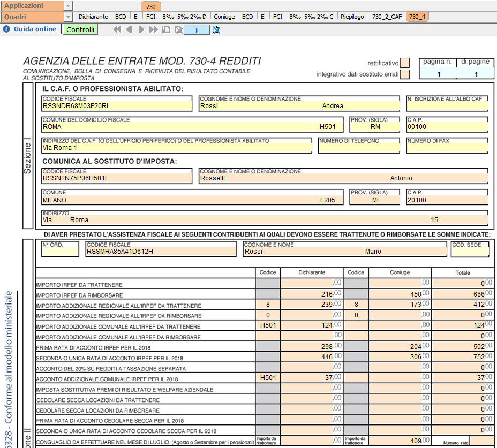
Task: Open the BCD tab next to Dichiarante
Action: 121,17
